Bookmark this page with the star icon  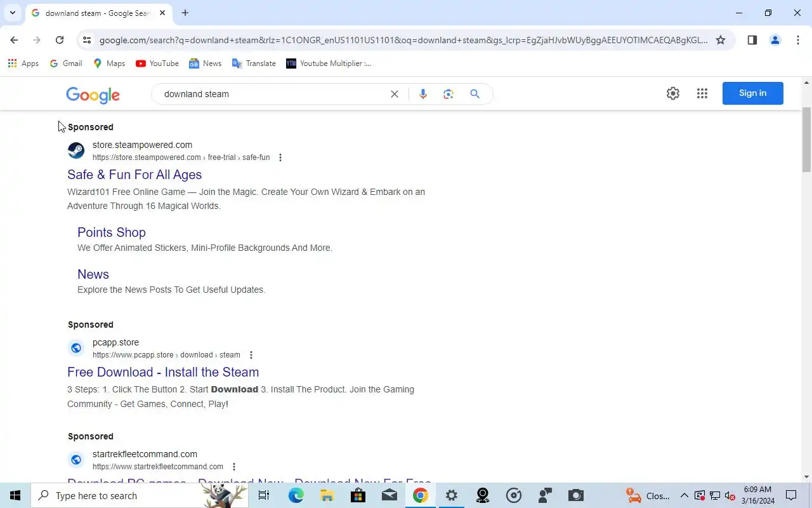tap(721, 40)
